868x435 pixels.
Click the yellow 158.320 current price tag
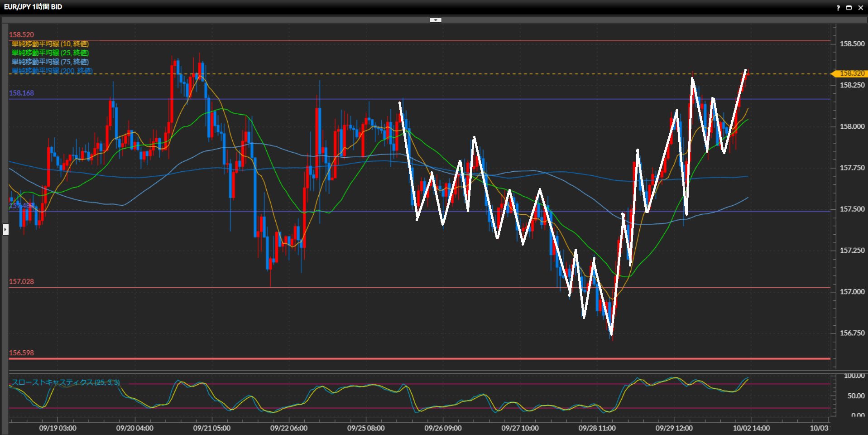[851, 73]
